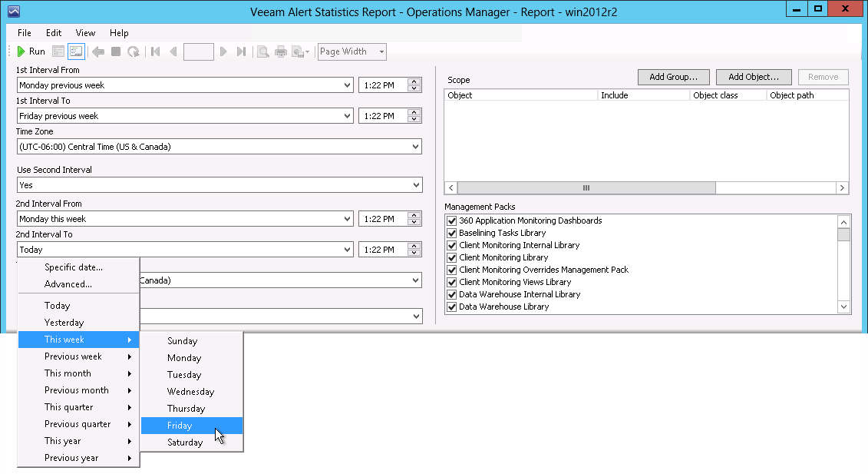868x474 pixels.
Task: Expand the 1st Interval To date dropdown
Action: point(347,116)
